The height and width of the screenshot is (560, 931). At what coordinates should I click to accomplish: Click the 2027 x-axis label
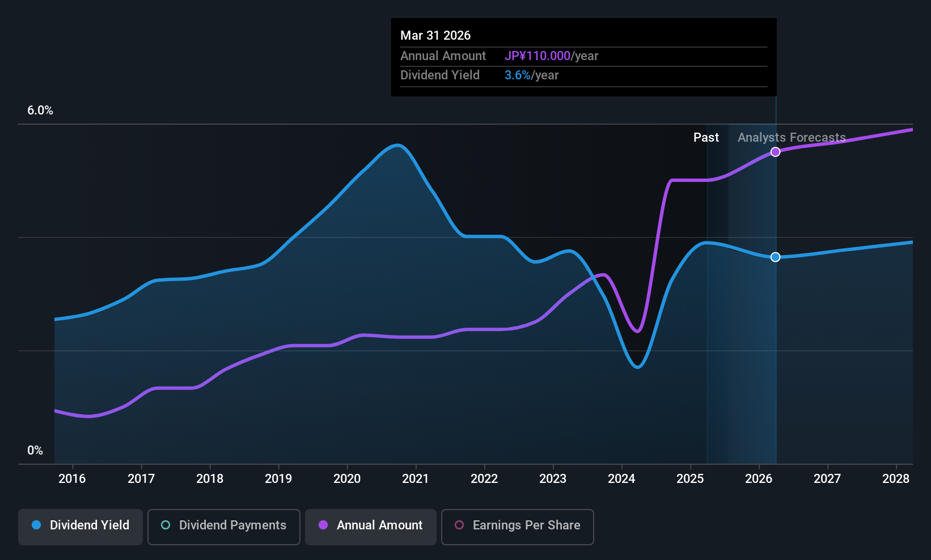(x=827, y=479)
